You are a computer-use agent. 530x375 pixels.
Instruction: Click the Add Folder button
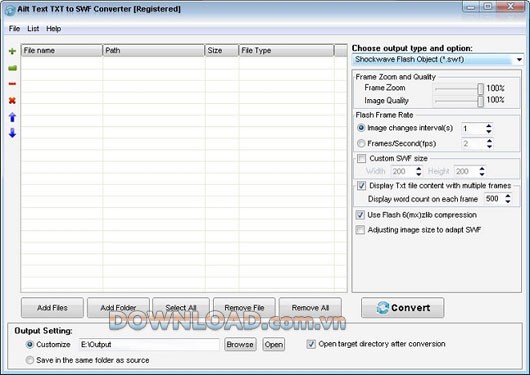coord(118,308)
